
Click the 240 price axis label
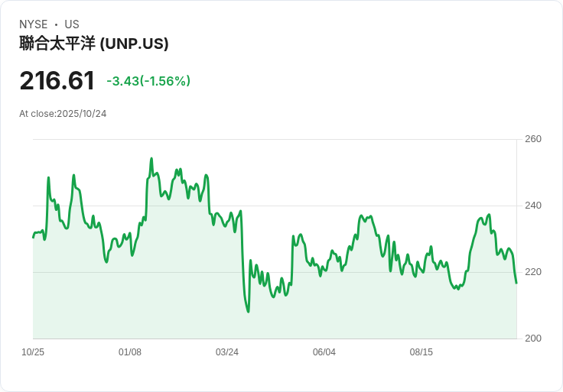(533, 206)
